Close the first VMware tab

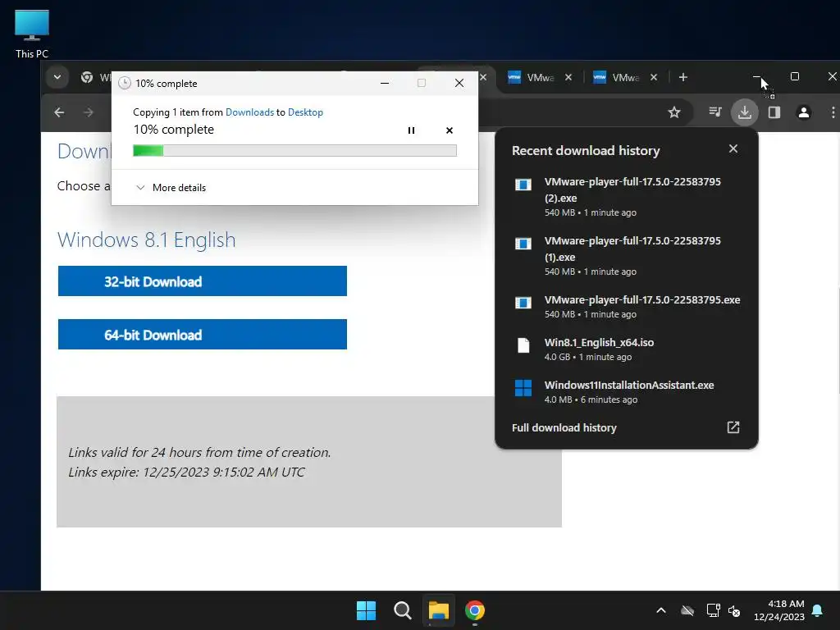[568, 77]
